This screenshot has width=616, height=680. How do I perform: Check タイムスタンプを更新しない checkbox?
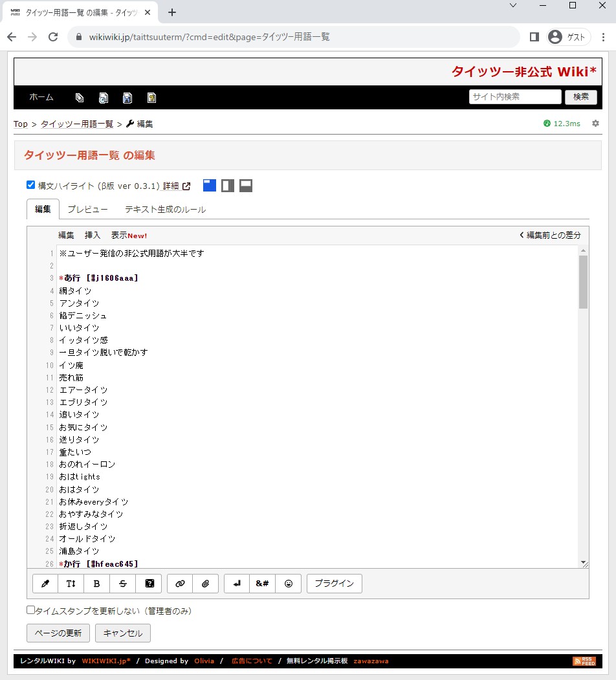coord(30,610)
